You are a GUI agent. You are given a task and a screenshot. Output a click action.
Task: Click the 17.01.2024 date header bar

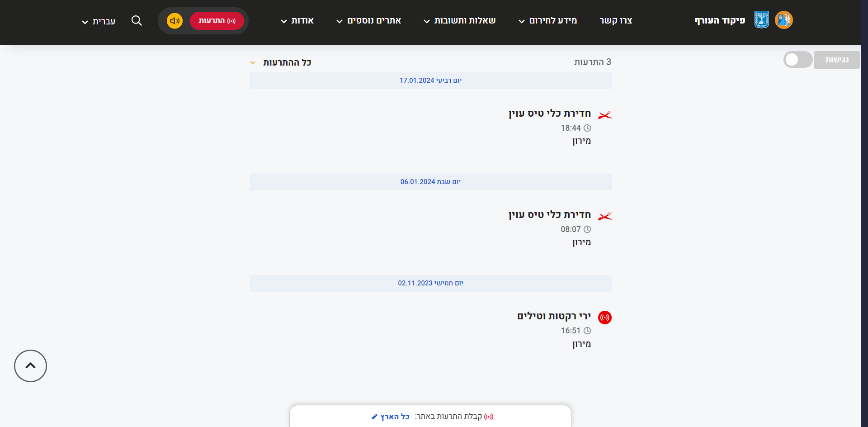point(430,81)
